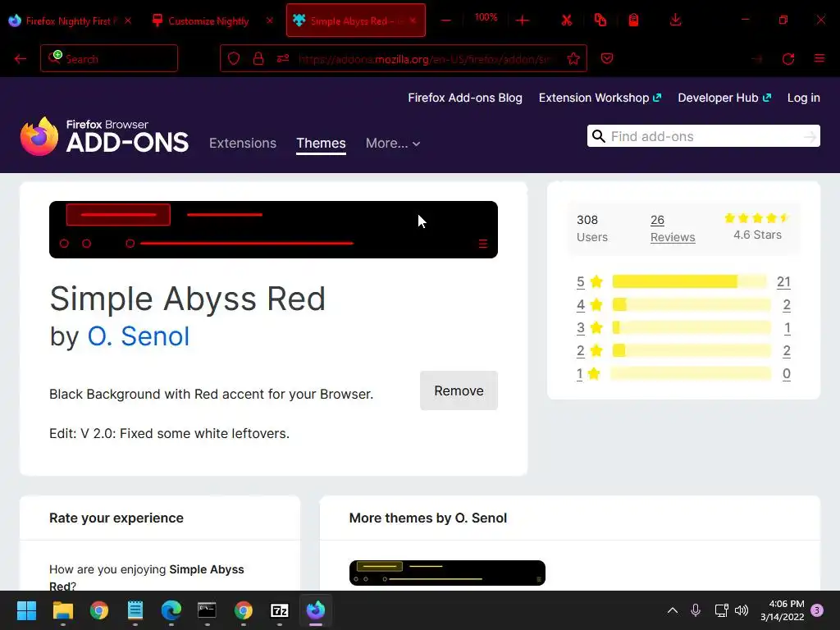Click the count 21 for five-star reviews
Screen dimensions: 840x630
pos(783,282)
